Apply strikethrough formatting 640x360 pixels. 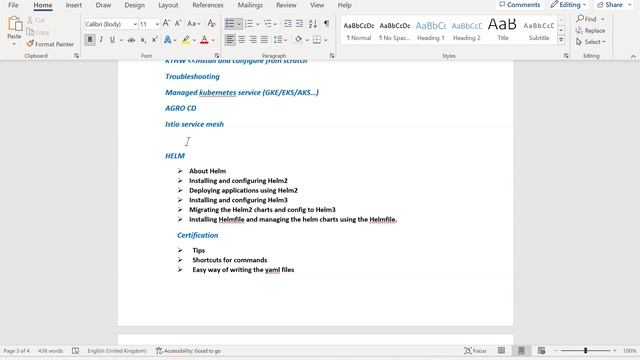131,40
